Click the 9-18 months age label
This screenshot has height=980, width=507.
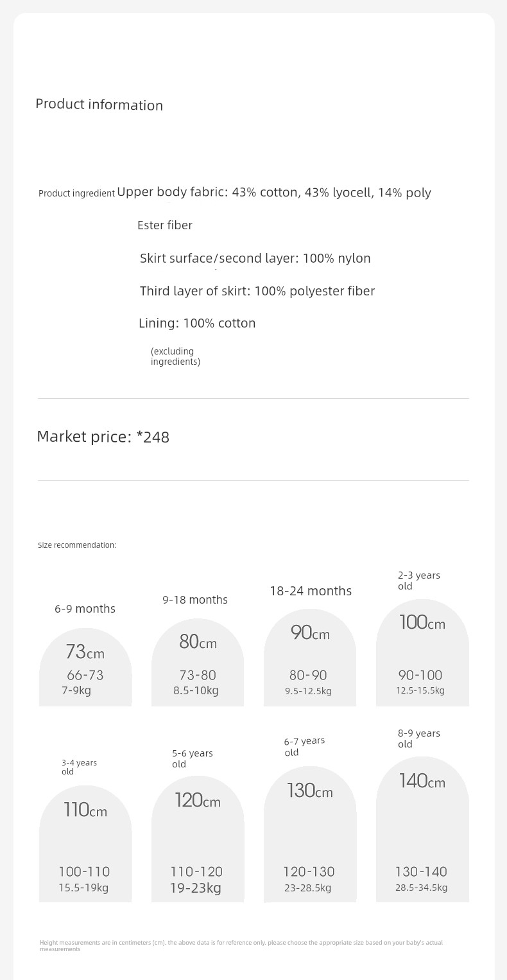coord(195,600)
